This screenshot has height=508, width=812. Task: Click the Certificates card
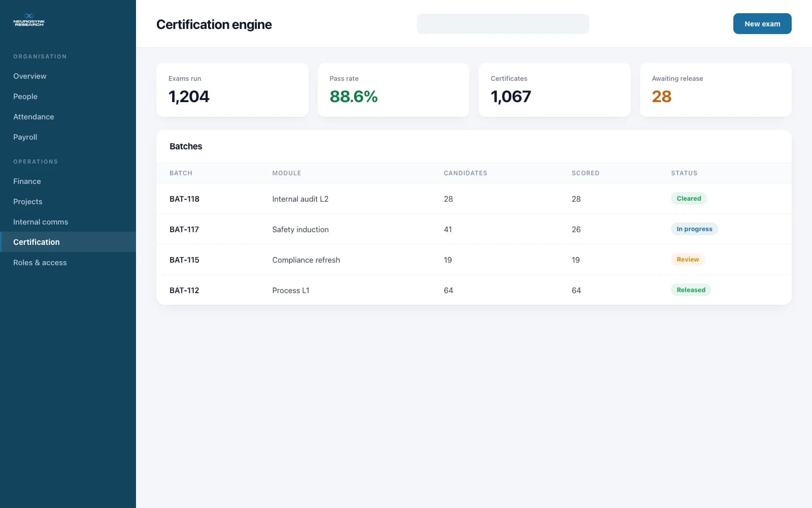click(x=555, y=90)
